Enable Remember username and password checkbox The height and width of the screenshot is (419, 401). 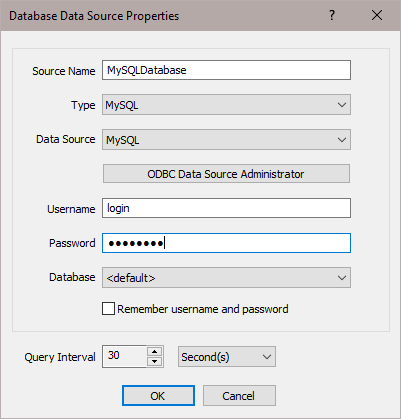click(x=108, y=309)
